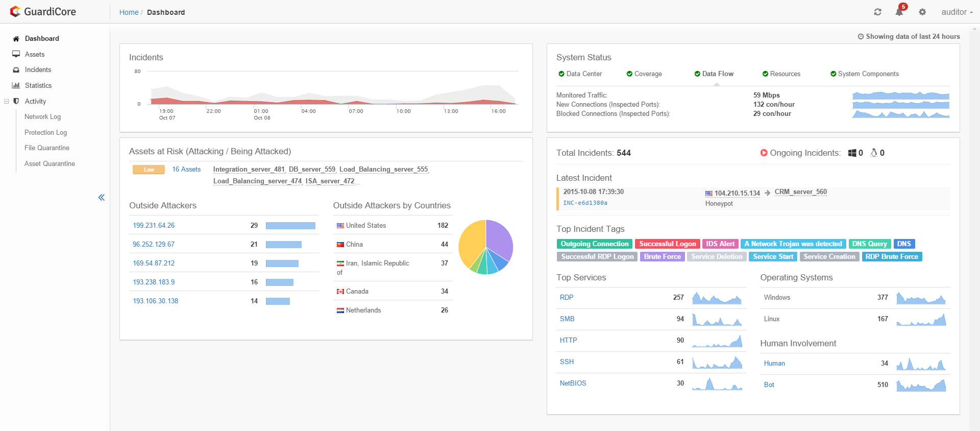This screenshot has height=431, width=980.
Task: Select the System Components status tab
Action: click(865, 74)
